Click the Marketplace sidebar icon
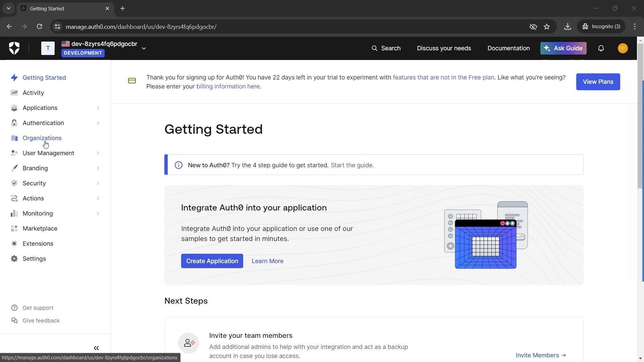The height and width of the screenshot is (362, 644). pyautogui.click(x=14, y=229)
